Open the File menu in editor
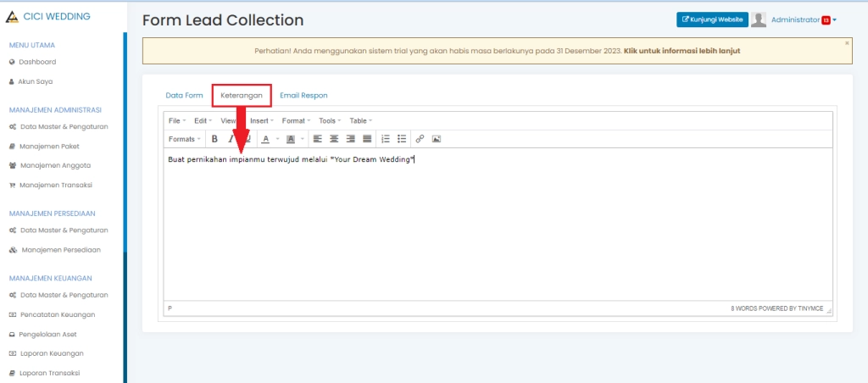The width and height of the screenshot is (868, 383). click(177, 120)
